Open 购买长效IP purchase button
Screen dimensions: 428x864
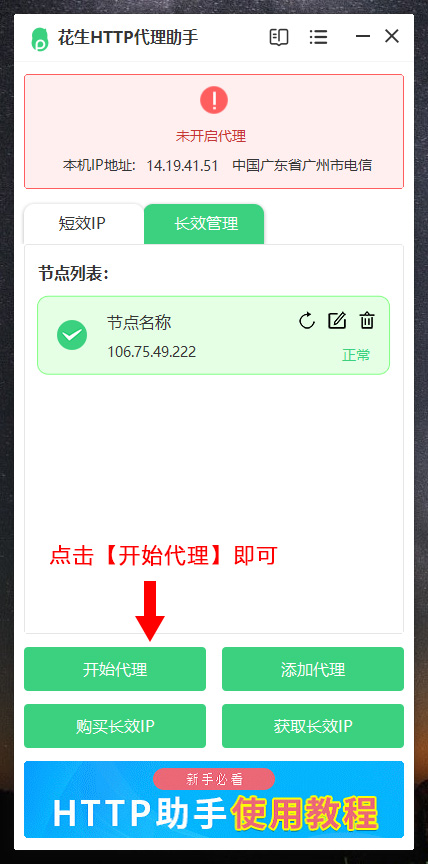coord(115,726)
